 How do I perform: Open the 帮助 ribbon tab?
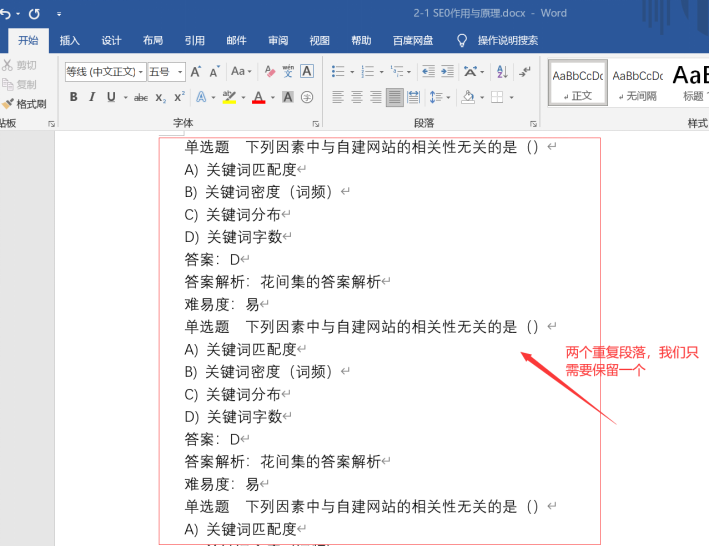point(361,41)
